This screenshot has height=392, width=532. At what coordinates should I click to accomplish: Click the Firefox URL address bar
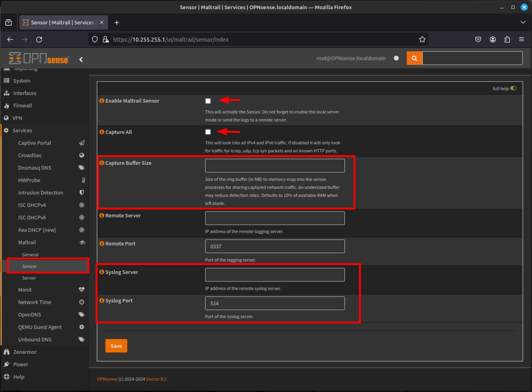coord(259,40)
